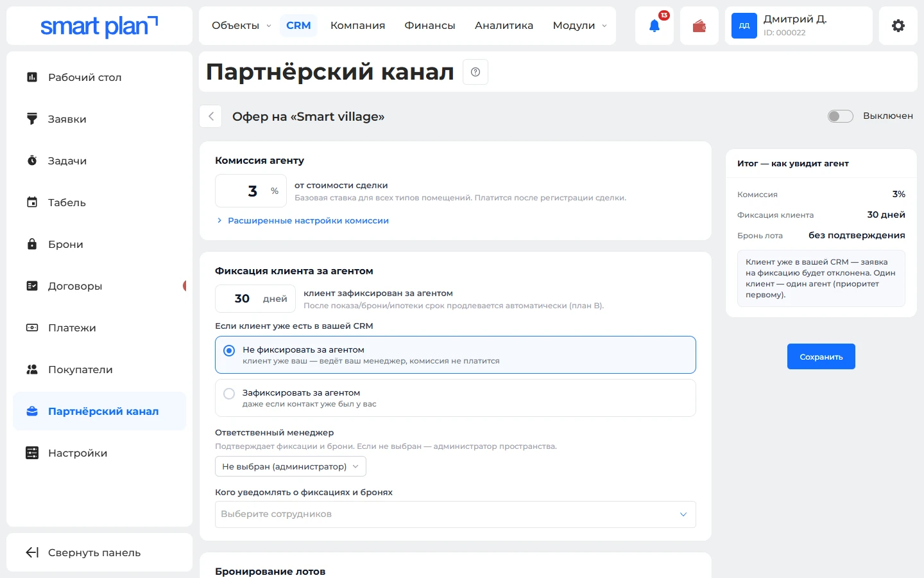This screenshot has width=924, height=578.
Task: Open Платежи in the sidebar
Action: [x=99, y=328]
